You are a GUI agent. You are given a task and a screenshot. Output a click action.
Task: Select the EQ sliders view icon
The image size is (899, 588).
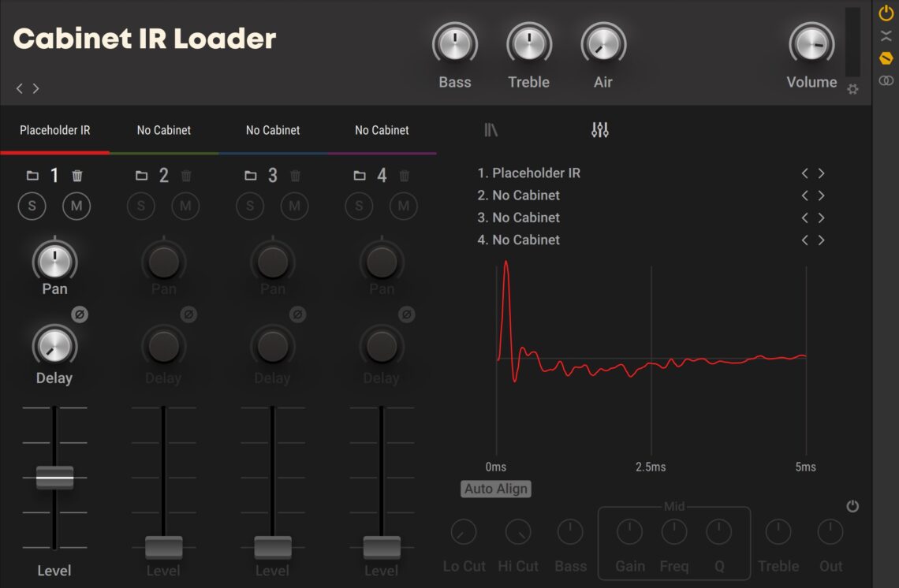tap(599, 130)
